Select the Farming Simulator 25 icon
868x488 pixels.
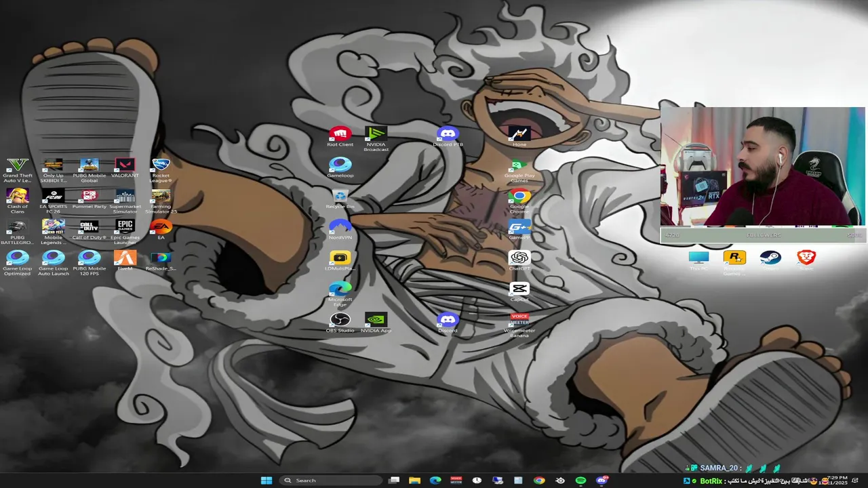[161, 201]
